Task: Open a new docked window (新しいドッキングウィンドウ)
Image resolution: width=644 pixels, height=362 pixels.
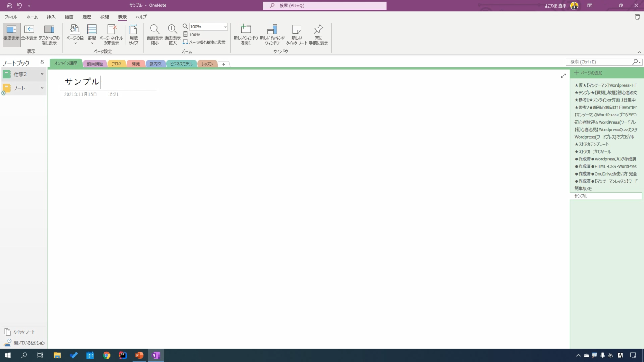Action: (272, 30)
